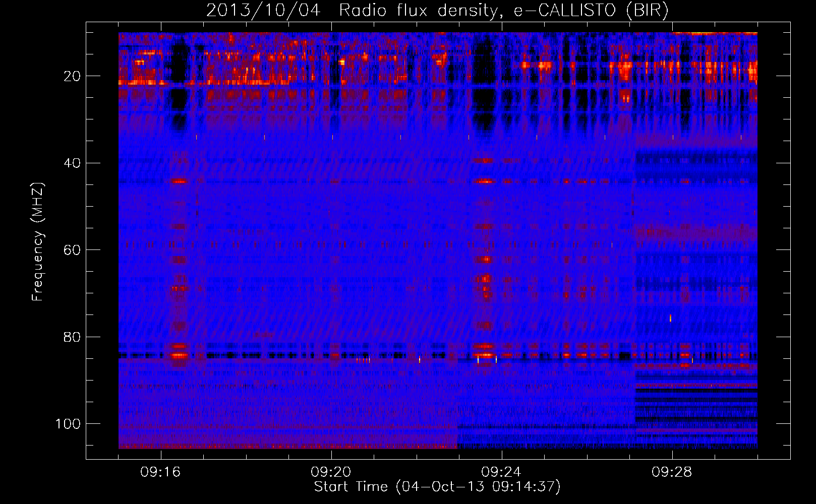Click the 'Start Time (04-Oct-13 09:14:37)' label

[437, 487]
